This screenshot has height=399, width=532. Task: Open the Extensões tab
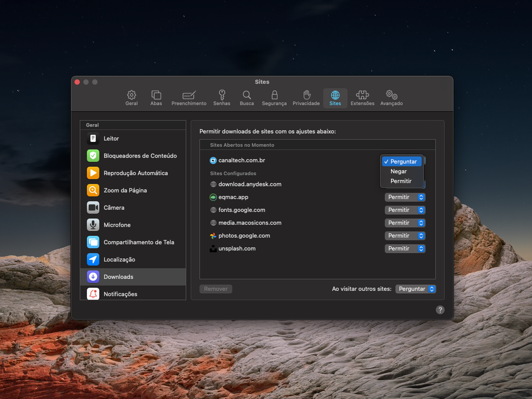(362, 98)
